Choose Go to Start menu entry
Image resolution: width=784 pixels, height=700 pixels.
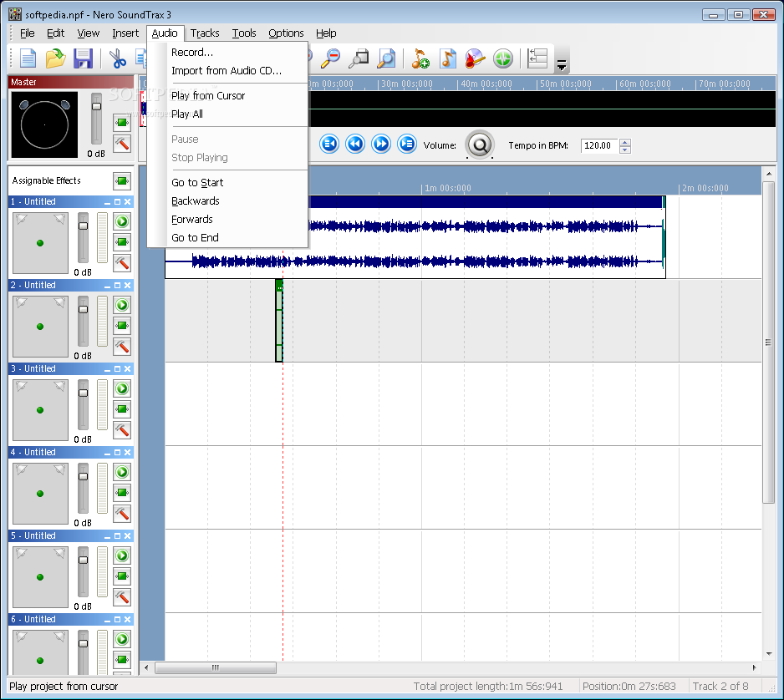[x=197, y=182]
